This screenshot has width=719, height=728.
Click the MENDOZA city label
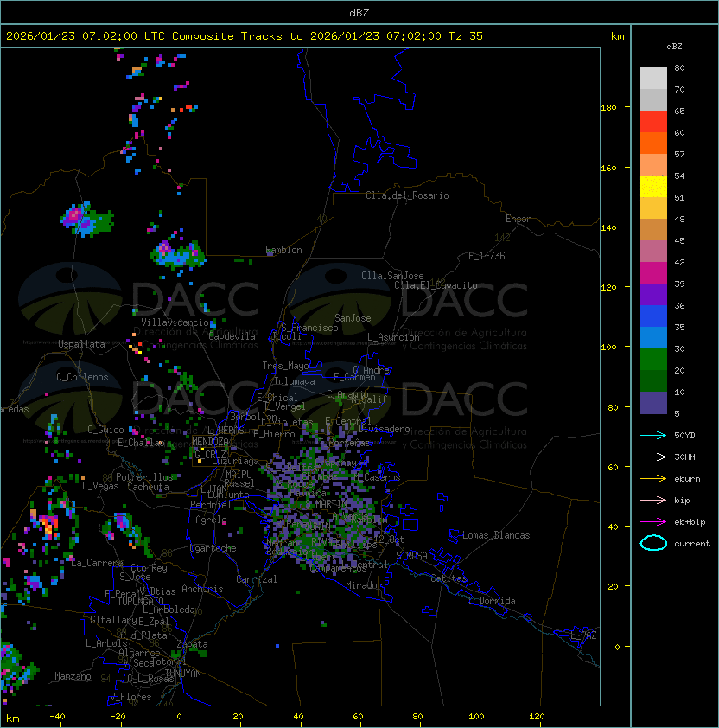210,442
